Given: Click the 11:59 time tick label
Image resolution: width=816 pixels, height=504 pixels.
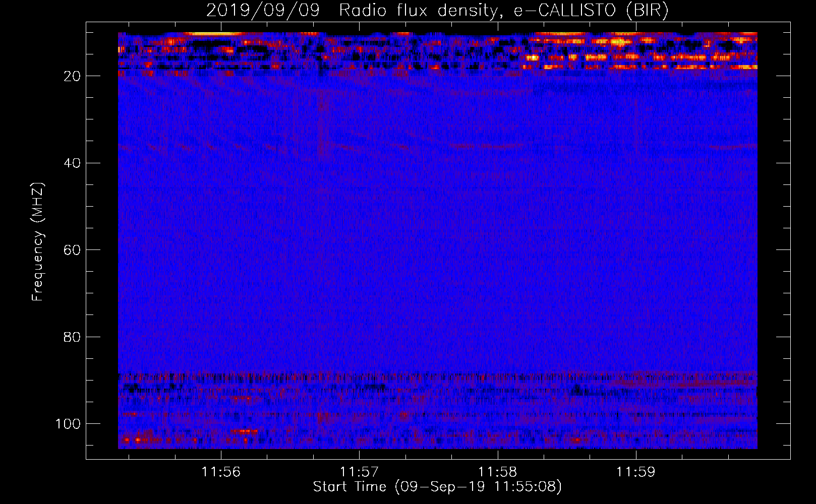Looking at the screenshot, I should coord(636,472).
